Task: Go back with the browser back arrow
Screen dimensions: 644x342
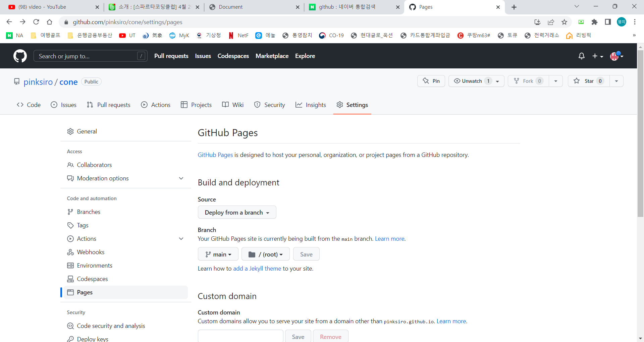Action: click(x=9, y=22)
